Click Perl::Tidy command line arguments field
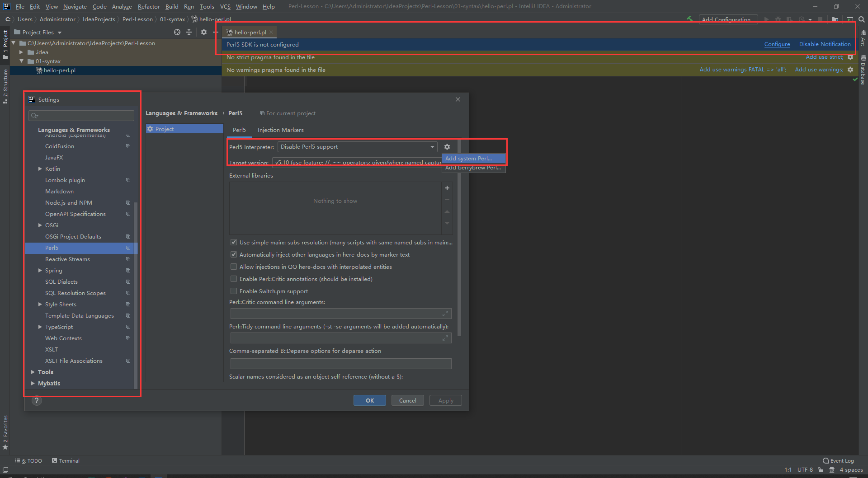 pyautogui.click(x=341, y=338)
